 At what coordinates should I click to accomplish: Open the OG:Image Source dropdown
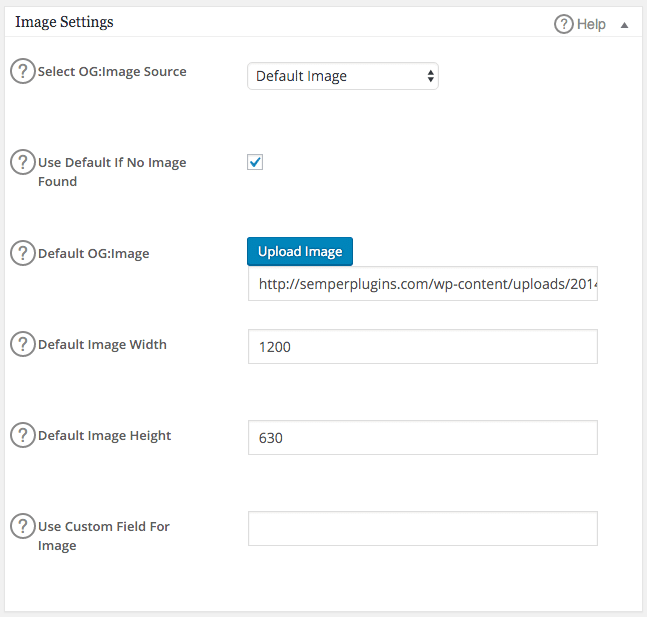343,76
